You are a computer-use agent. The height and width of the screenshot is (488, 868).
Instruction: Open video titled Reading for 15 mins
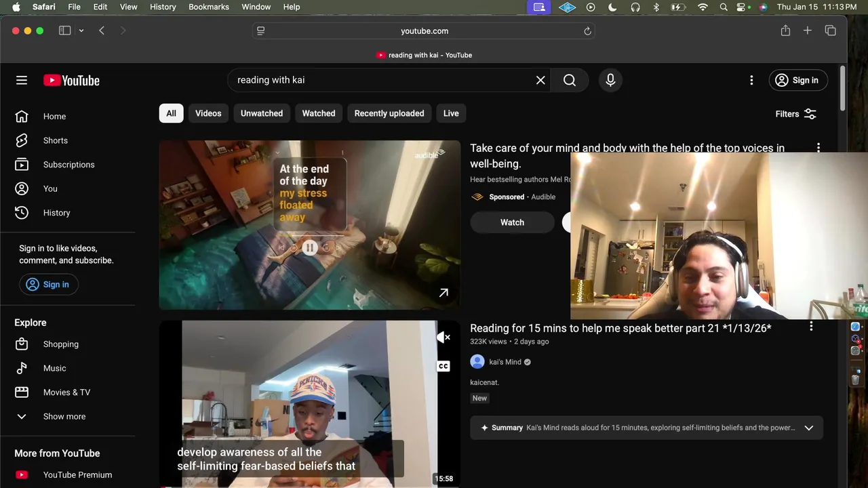click(620, 328)
